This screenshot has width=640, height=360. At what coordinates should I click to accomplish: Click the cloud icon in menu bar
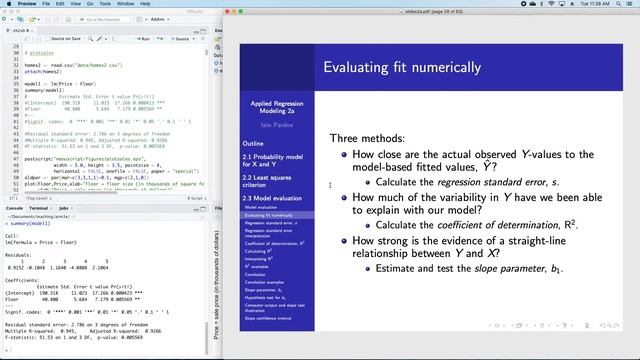[x=533, y=4]
